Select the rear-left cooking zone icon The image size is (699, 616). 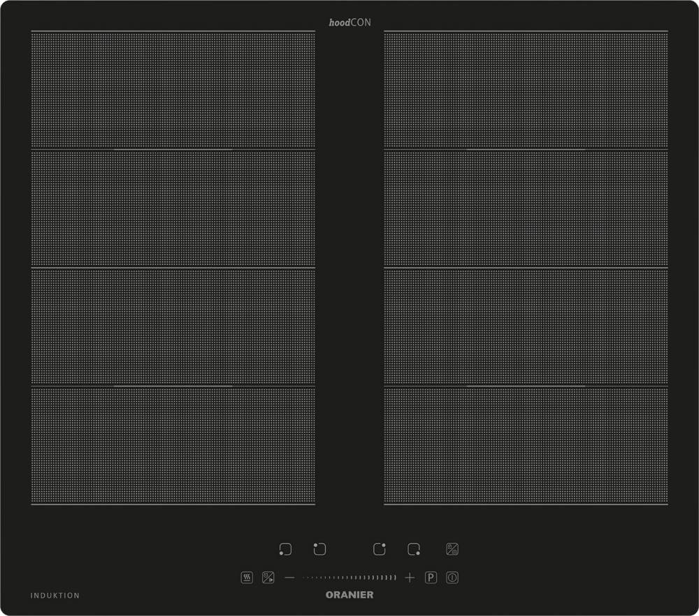click(x=319, y=550)
